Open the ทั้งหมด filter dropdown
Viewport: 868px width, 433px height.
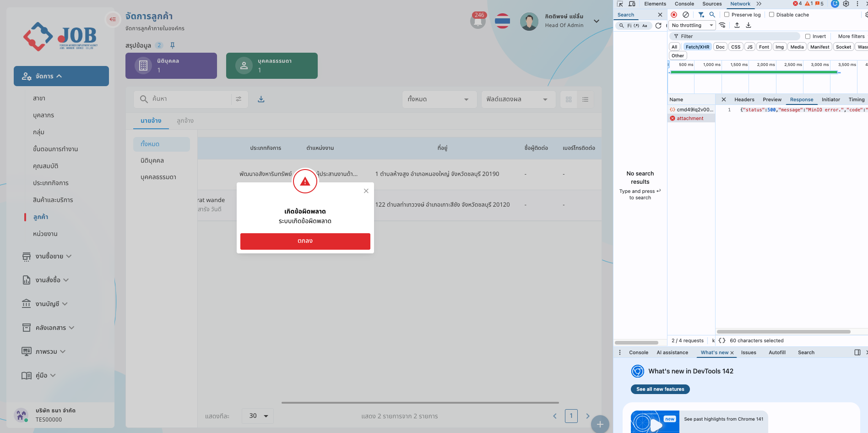[438, 99]
